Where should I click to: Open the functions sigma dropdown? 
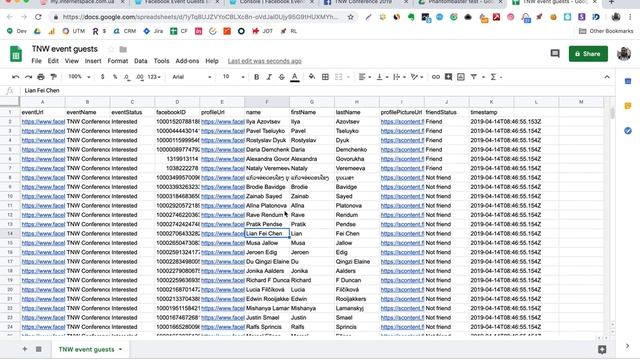click(496, 77)
